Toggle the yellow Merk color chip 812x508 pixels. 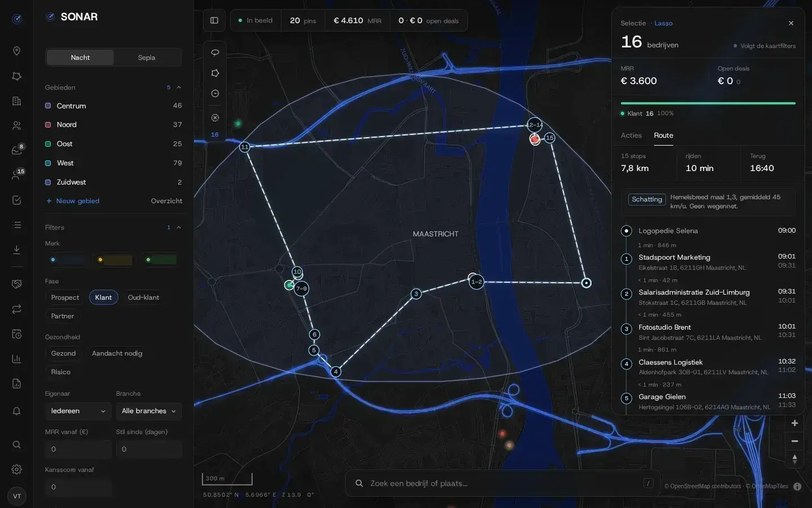pos(114,260)
